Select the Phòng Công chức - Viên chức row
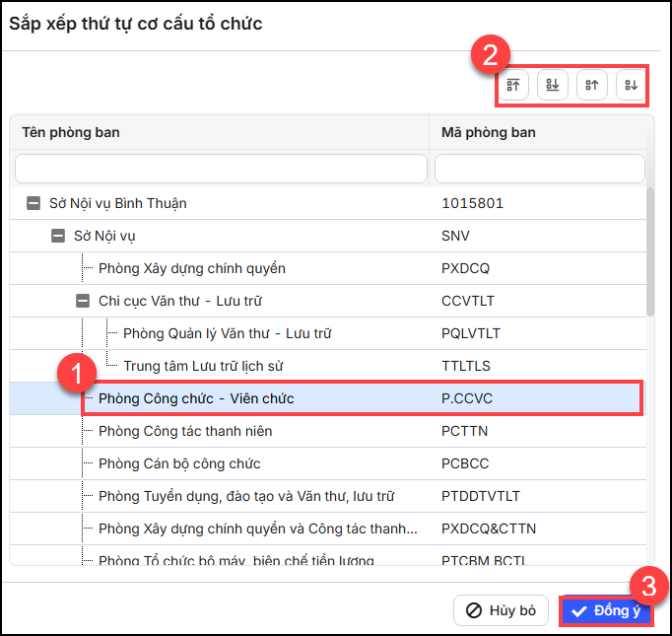Image resolution: width=672 pixels, height=636 pixels. [196, 398]
